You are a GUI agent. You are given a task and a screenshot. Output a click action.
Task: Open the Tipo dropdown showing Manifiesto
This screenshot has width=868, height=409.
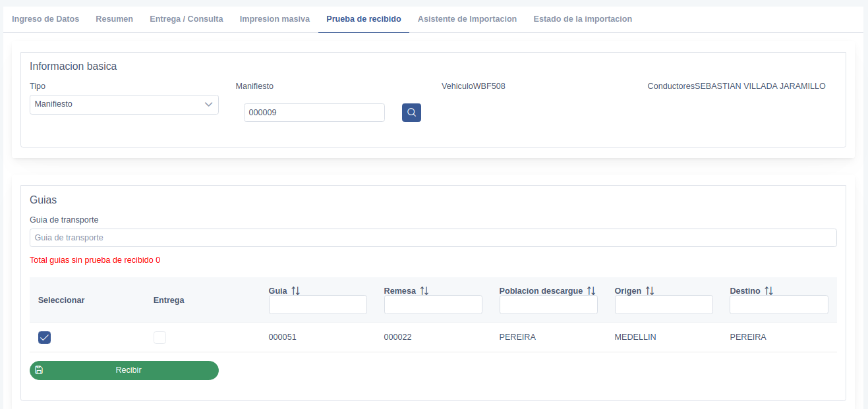(124, 105)
